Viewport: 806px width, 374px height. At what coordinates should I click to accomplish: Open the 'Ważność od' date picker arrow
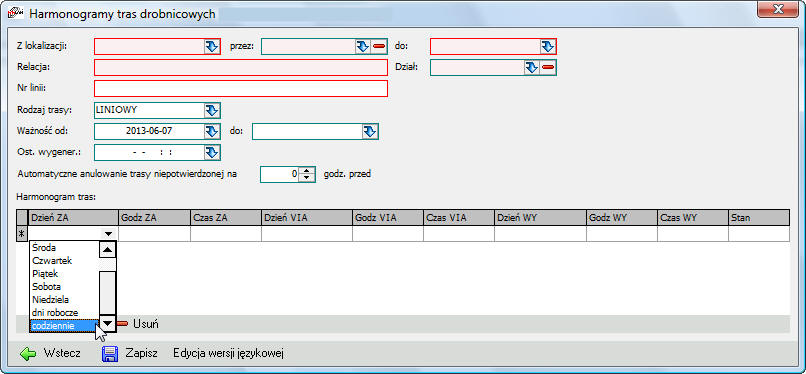pos(212,131)
